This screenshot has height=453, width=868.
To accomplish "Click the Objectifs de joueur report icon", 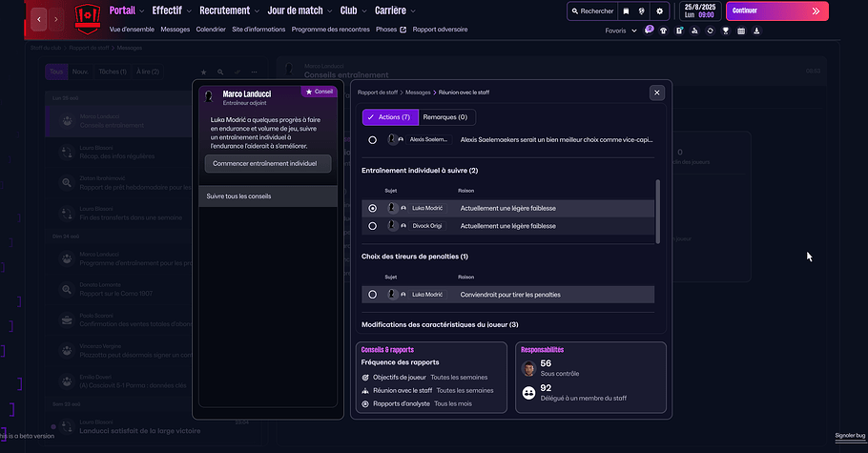I will tap(366, 378).
